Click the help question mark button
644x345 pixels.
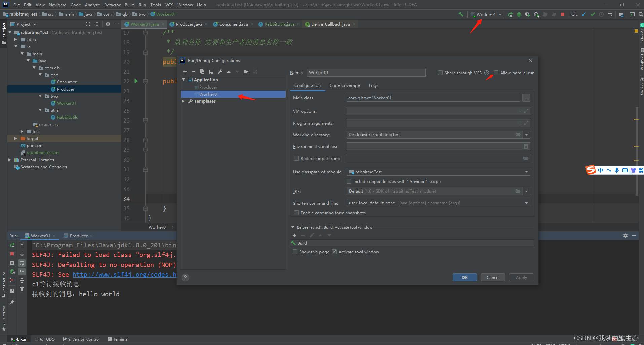click(x=185, y=277)
